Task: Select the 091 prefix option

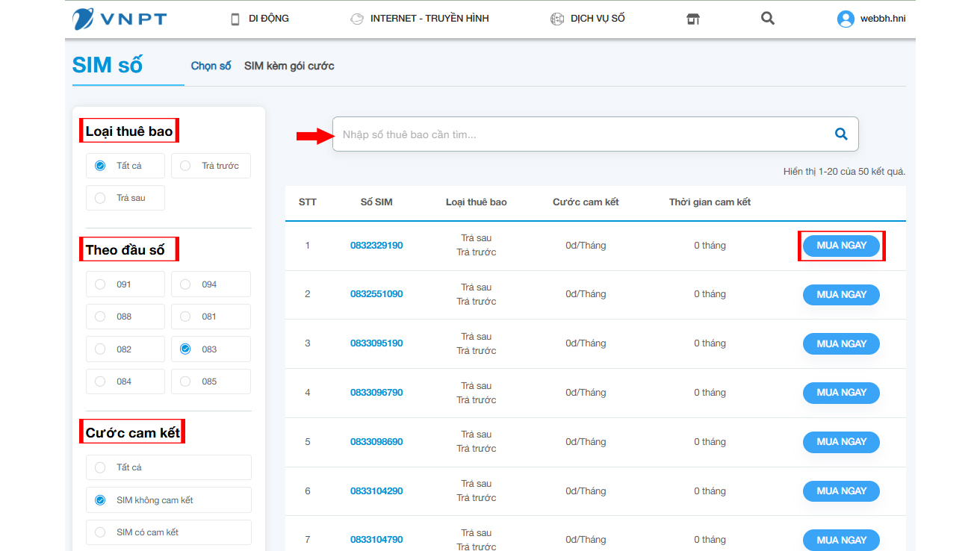Action: [x=100, y=284]
